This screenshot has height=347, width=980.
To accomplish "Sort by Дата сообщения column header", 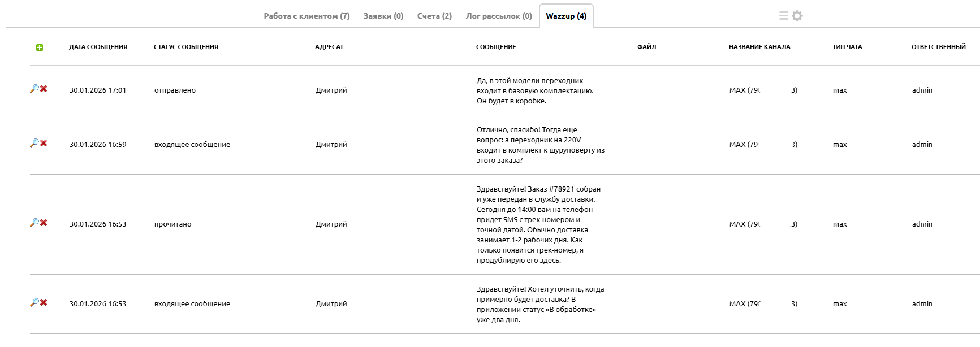I will click(98, 47).
